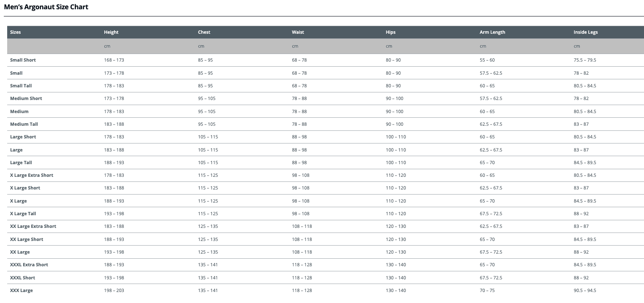The height and width of the screenshot is (303, 644).
Task: Click waist 88 – 98 in Large Tall row
Action: [x=299, y=162]
